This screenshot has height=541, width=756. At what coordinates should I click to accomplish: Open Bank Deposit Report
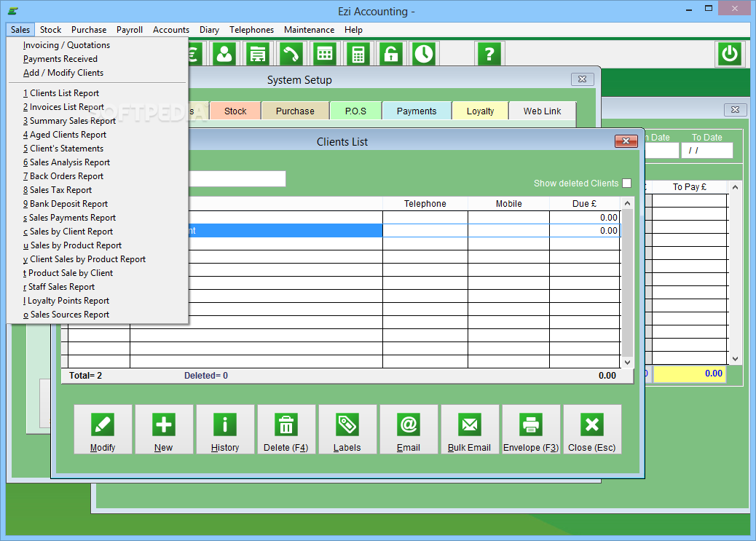tap(98, 204)
